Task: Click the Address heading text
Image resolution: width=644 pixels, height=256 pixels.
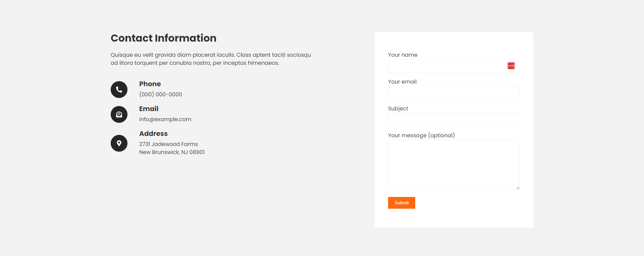Action: coord(153,134)
